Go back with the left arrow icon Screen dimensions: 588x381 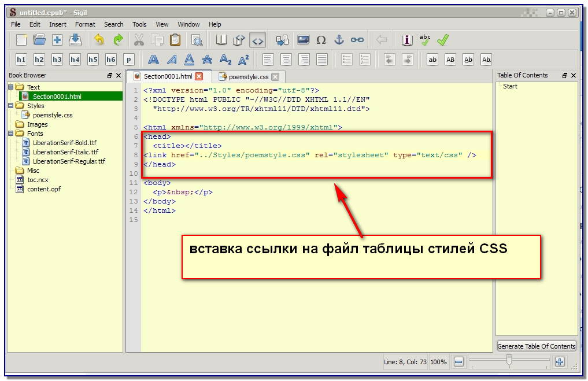pos(382,40)
